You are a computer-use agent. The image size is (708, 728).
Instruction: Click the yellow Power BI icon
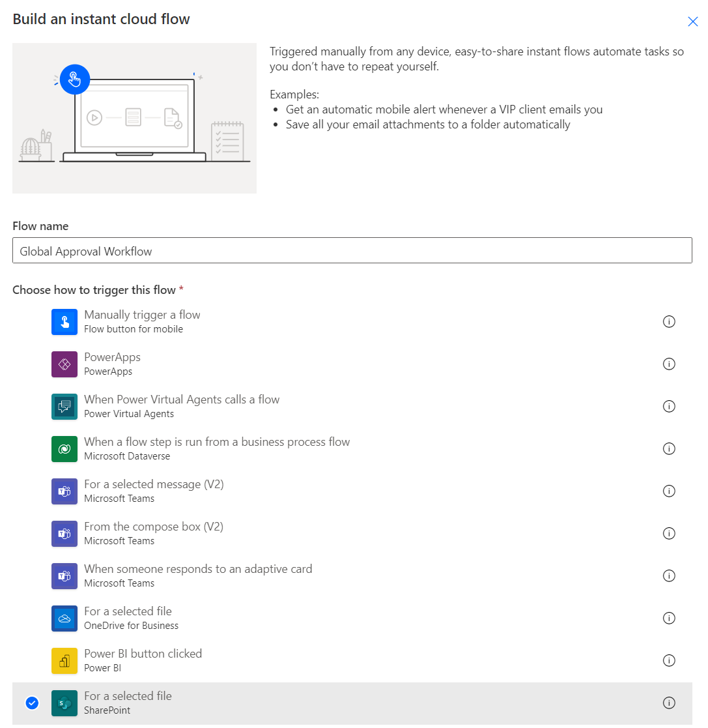[64, 661]
